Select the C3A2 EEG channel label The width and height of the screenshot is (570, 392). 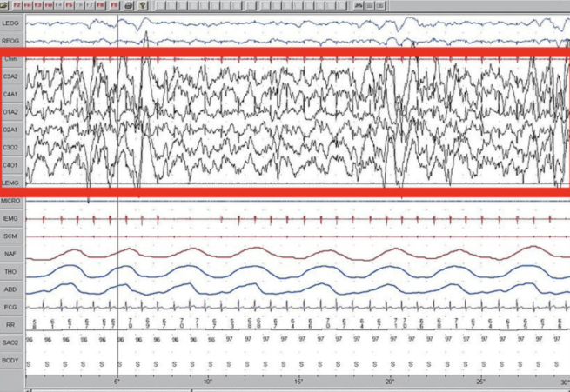pyautogui.click(x=11, y=76)
